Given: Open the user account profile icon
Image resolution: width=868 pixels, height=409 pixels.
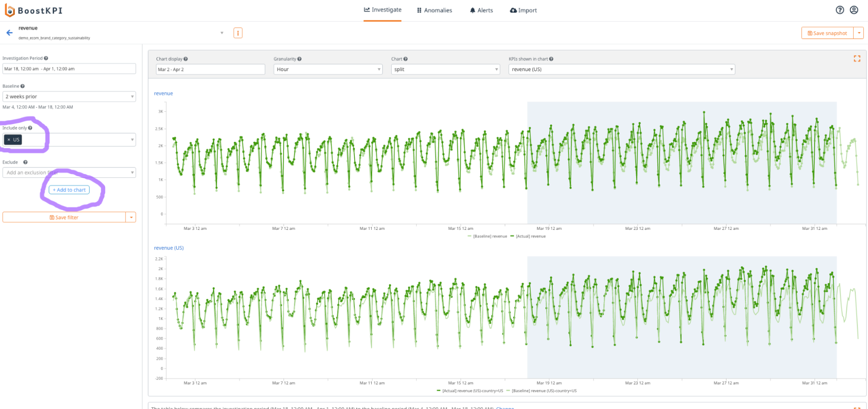Looking at the screenshot, I should pyautogui.click(x=854, y=10).
